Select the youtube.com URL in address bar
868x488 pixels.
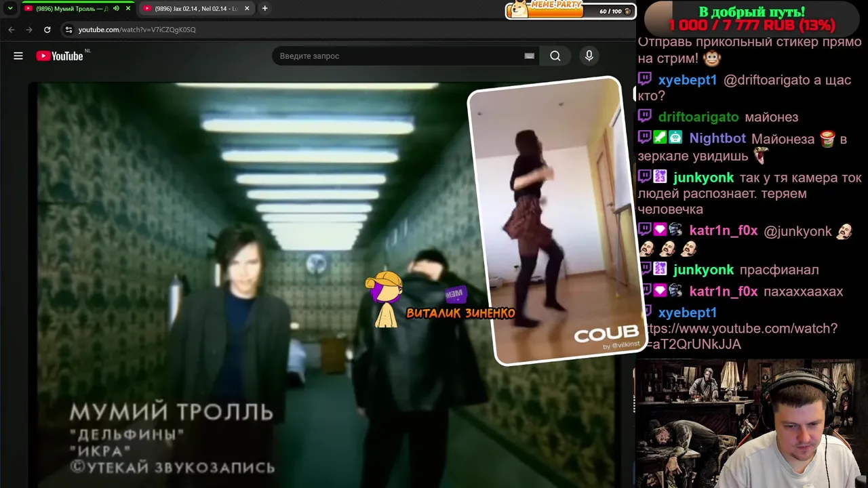(137, 30)
